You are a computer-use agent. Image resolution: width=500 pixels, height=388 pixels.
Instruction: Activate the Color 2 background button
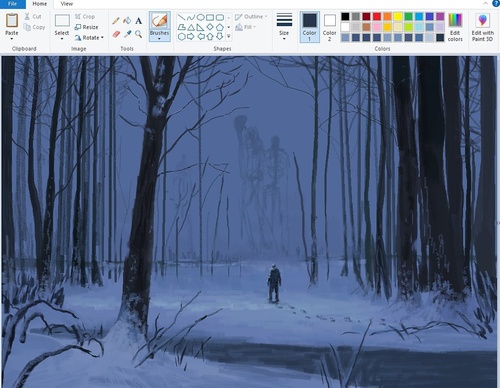[x=330, y=27]
